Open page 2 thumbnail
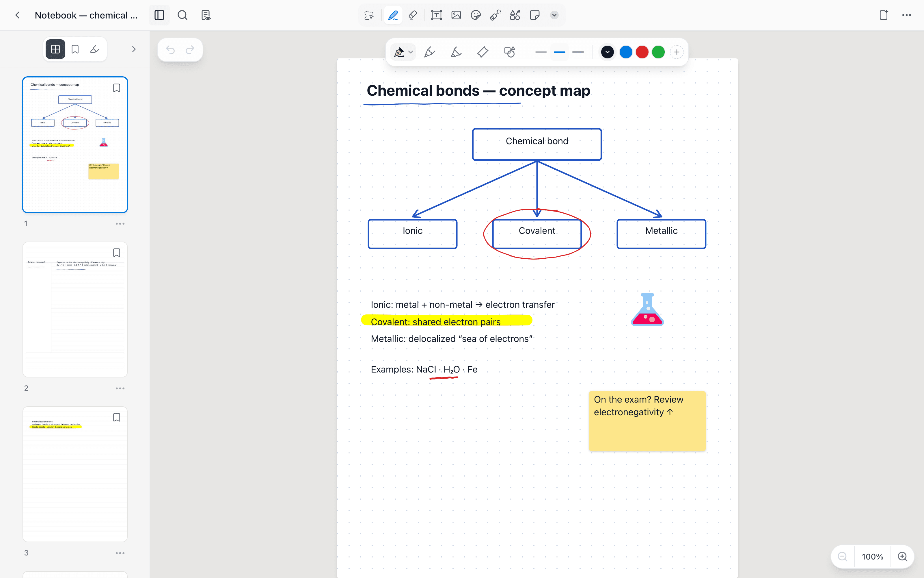The height and width of the screenshot is (578, 924). (x=75, y=309)
